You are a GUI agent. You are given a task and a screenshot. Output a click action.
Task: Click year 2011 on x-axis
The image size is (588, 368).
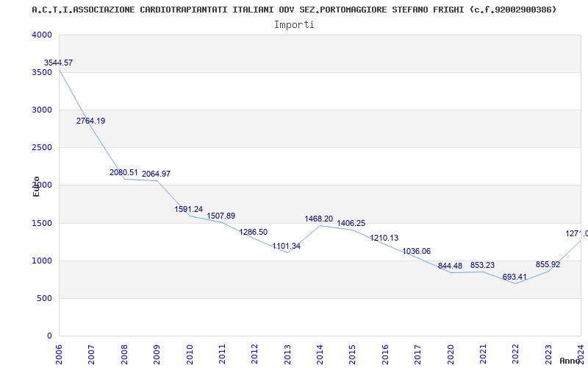click(x=222, y=354)
